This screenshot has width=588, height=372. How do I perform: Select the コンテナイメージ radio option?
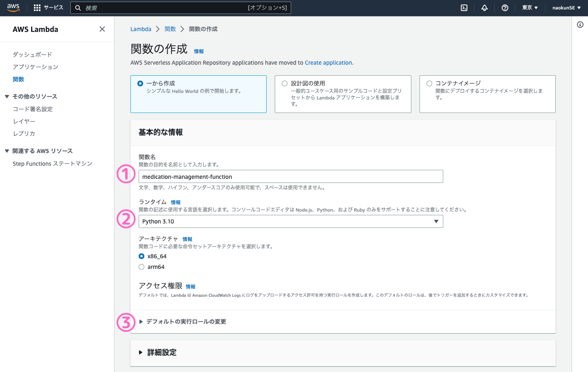[429, 83]
